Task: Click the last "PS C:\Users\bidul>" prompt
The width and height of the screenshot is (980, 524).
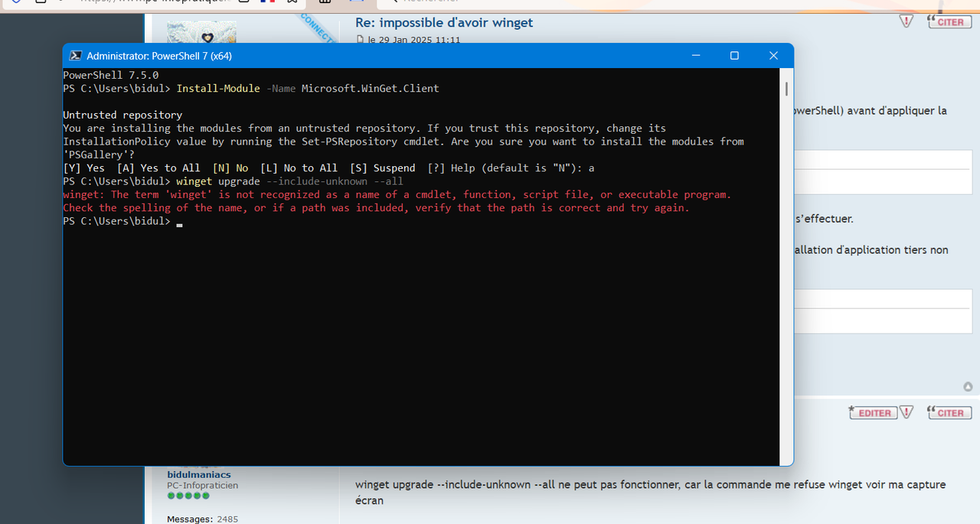Action: (x=116, y=221)
